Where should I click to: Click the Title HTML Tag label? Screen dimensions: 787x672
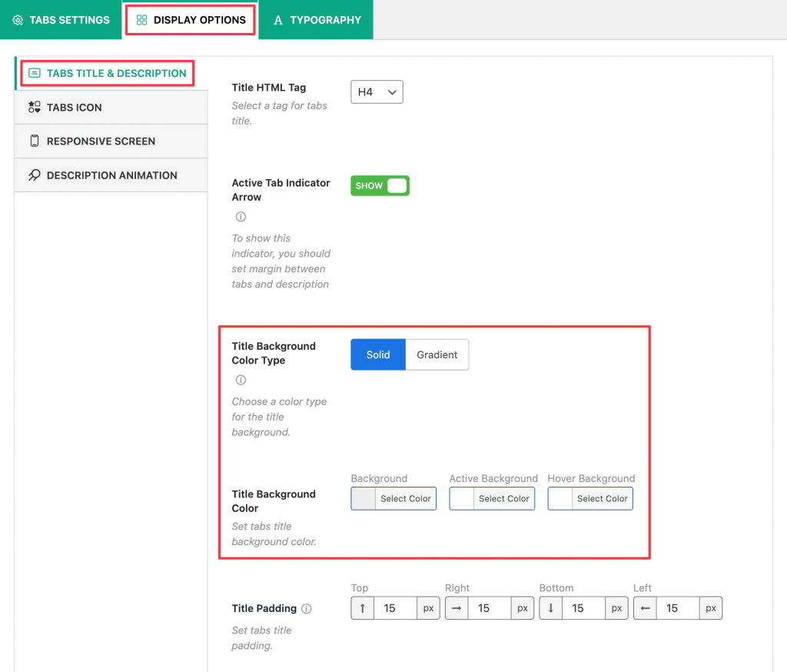(x=269, y=88)
